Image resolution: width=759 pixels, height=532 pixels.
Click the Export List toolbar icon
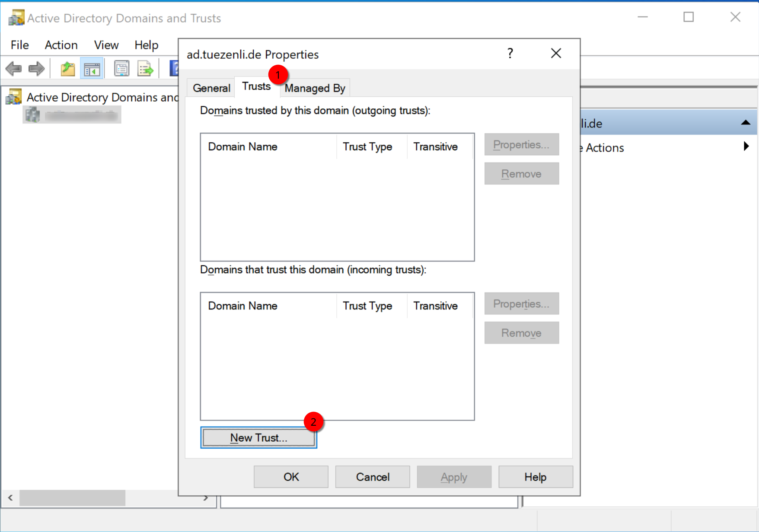(145, 68)
